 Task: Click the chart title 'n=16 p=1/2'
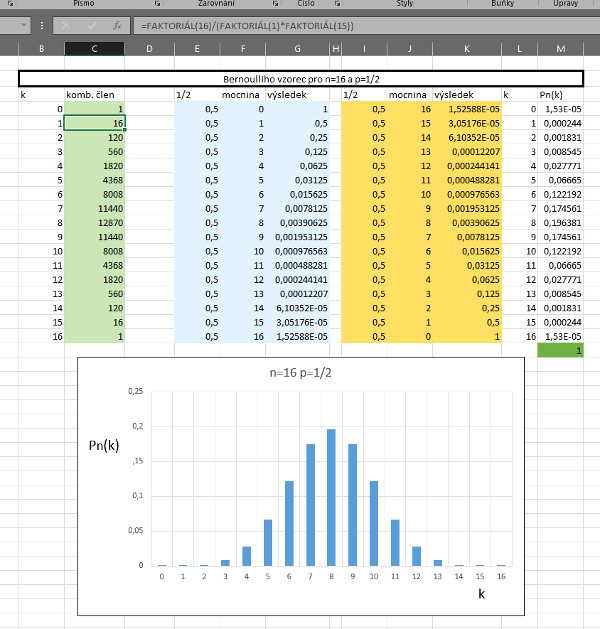(x=300, y=373)
